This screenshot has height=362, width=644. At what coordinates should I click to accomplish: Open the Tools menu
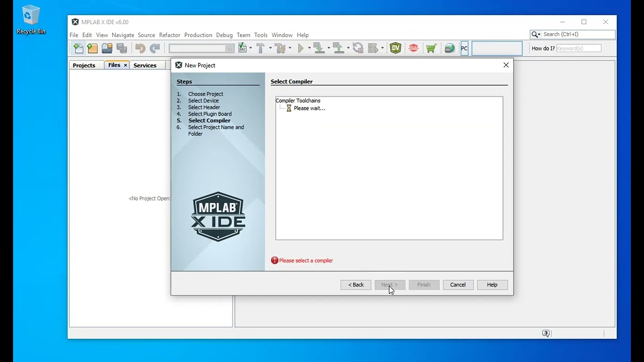pyautogui.click(x=261, y=35)
